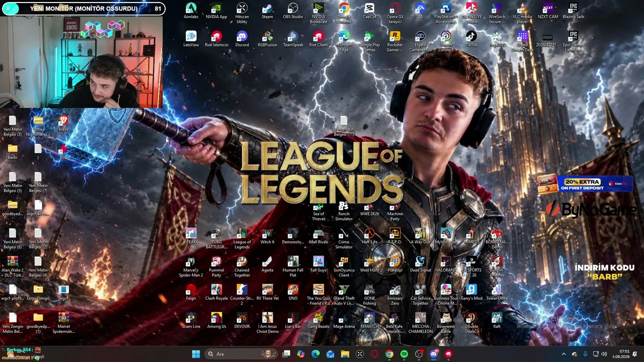Click the PEAK game icon
Image resolution: width=644 pixels, height=362 pixels.
pyautogui.click(x=191, y=236)
